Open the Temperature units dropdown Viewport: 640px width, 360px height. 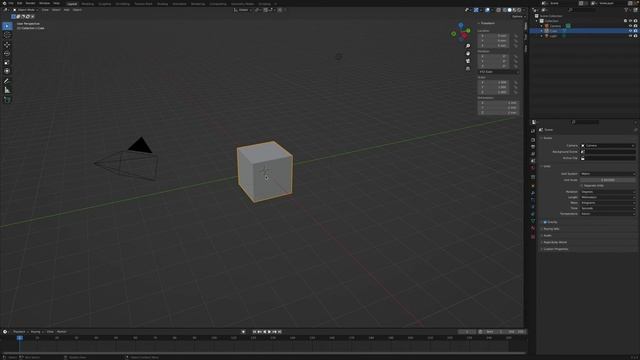[608, 214]
